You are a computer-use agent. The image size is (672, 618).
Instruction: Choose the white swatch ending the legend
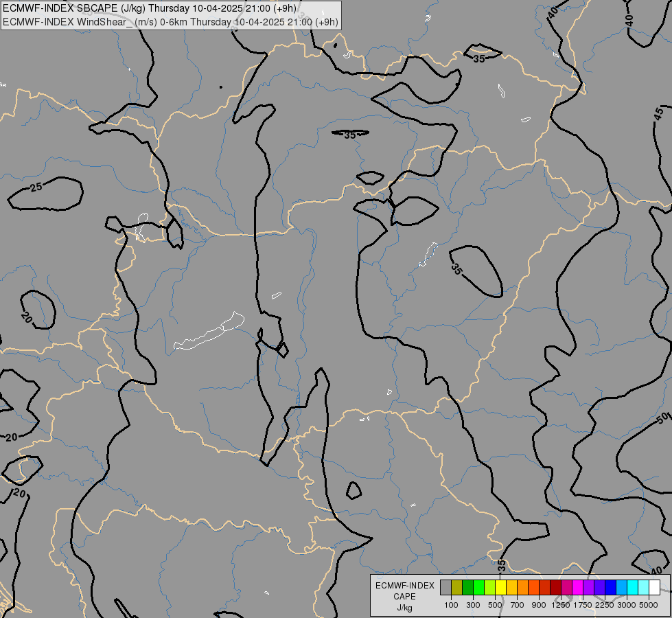click(x=654, y=588)
